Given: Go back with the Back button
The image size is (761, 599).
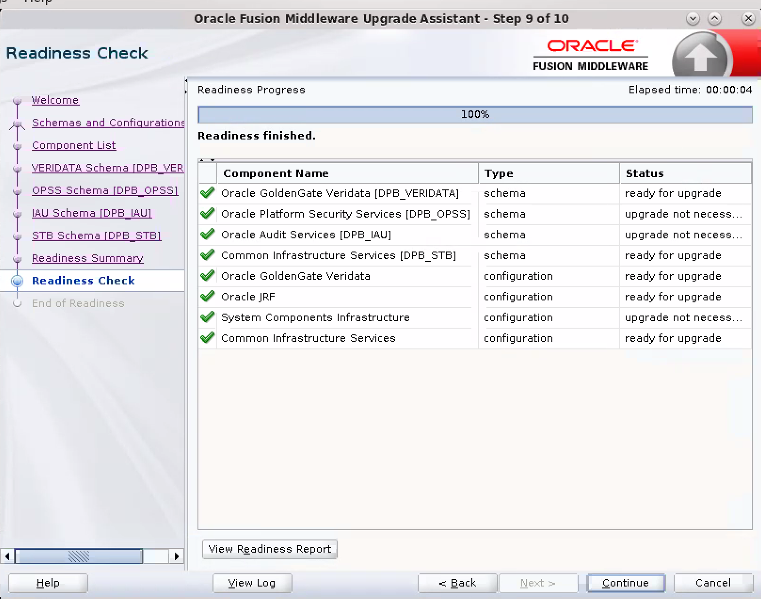Looking at the screenshot, I should [458, 583].
